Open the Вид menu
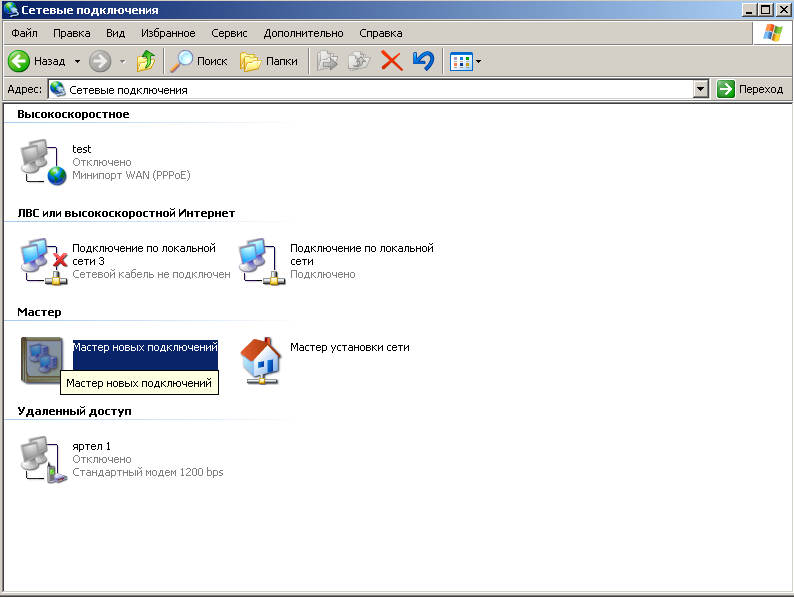The height and width of the screenshot is (598, 794). pos(115,33)
